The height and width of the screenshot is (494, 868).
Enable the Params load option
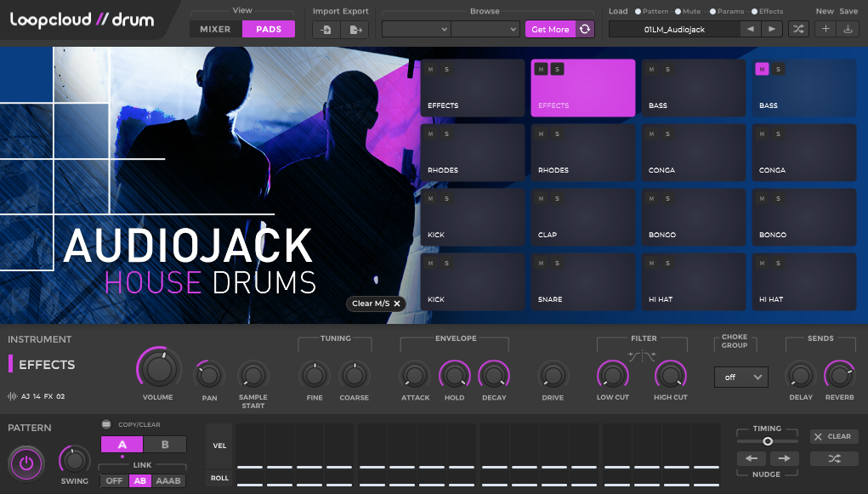[712, 11]
